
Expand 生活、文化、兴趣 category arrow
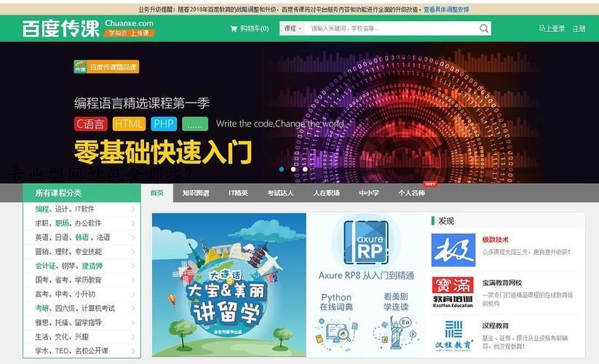tap(133, 336)
